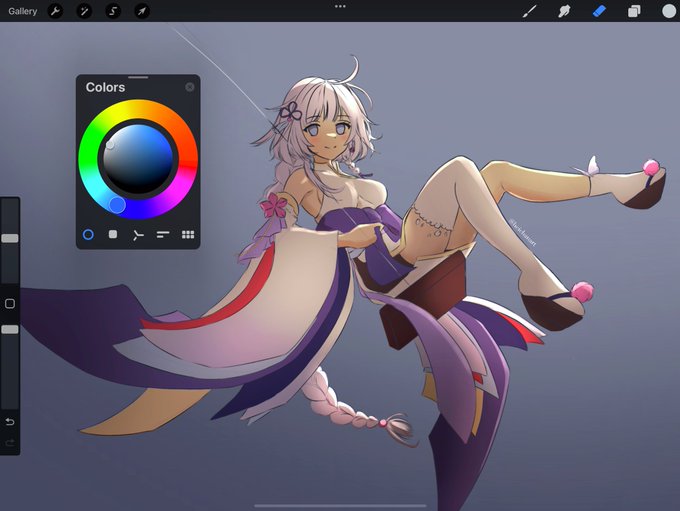Select the Smudge tool
The width and height of the screenshot is (680, 511).
pos(564,11)
